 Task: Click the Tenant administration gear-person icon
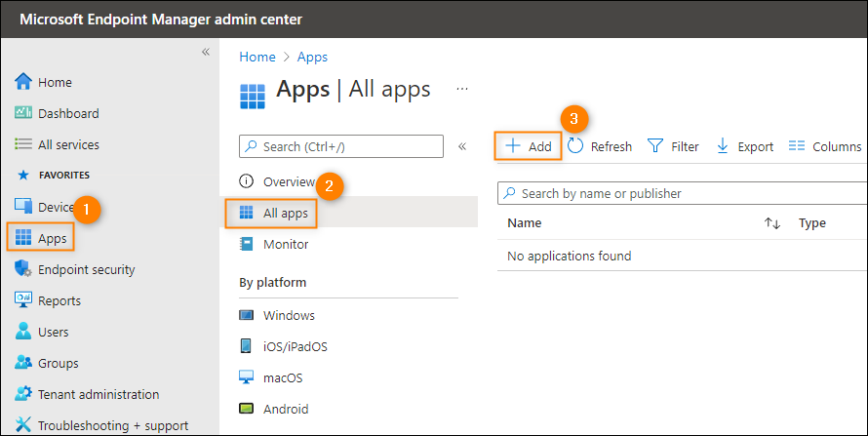click(23, 394)
